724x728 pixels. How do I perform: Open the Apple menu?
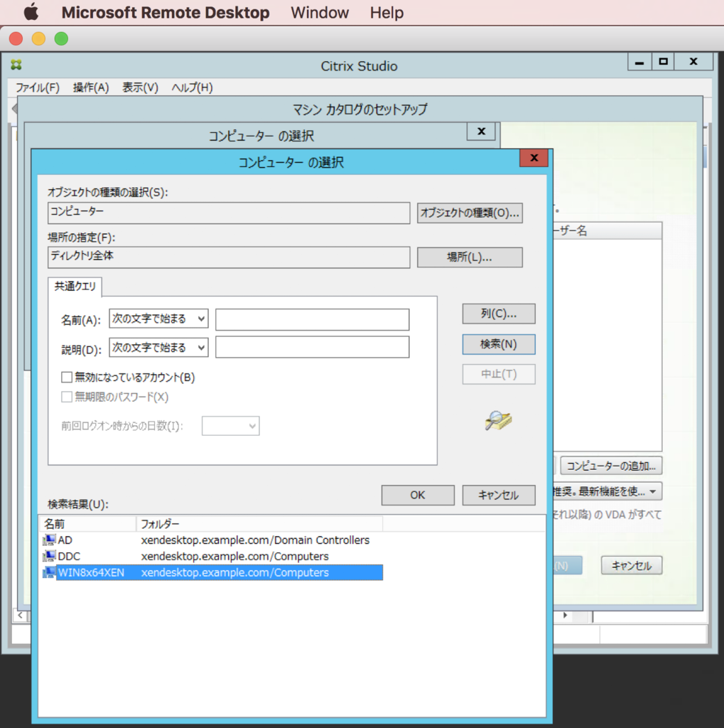(31, 12)
